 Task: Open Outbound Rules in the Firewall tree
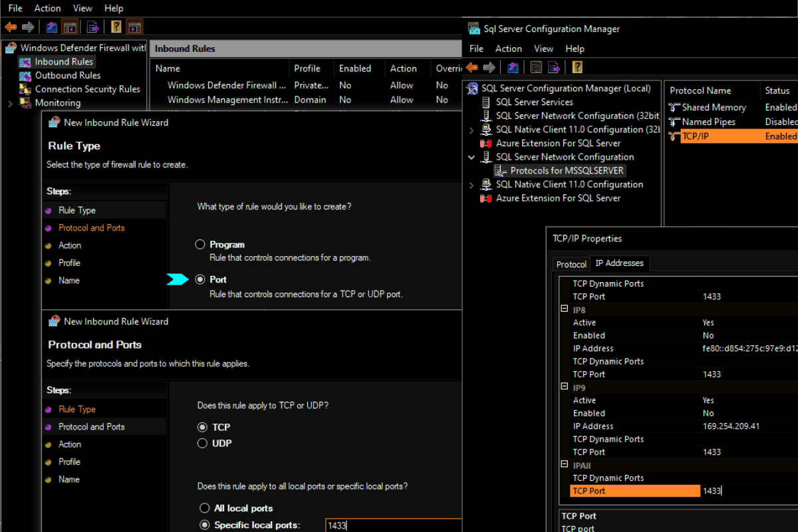67,75
